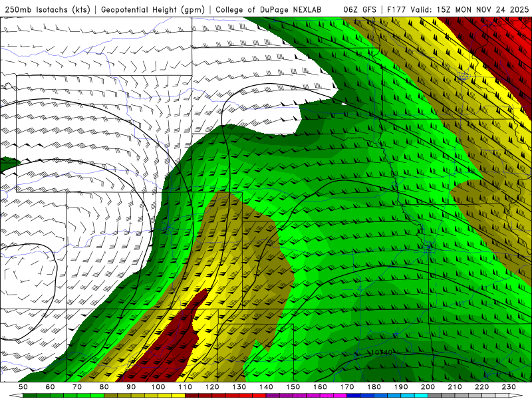Click the '70' value on the color scale

click(77, 387)
